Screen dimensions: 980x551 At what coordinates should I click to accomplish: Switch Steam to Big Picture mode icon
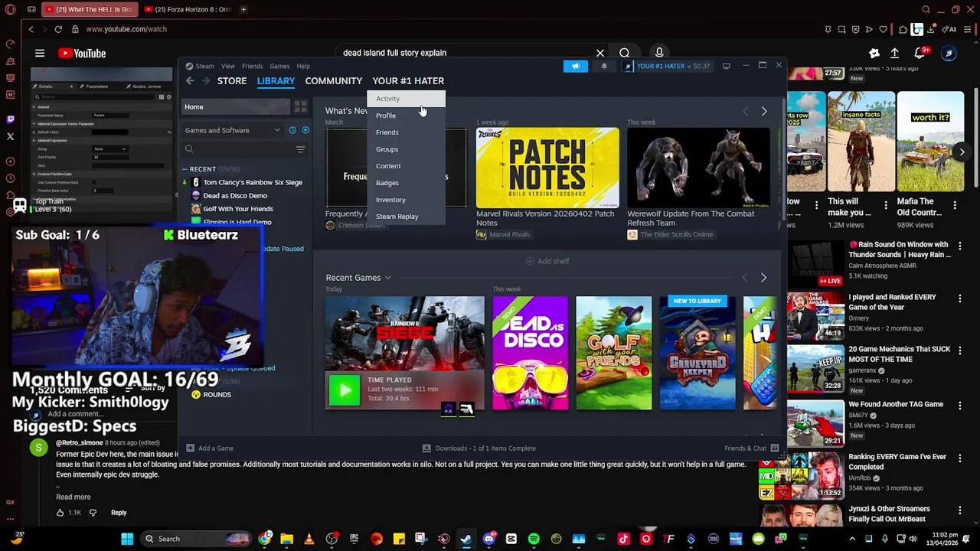point(727,66)
